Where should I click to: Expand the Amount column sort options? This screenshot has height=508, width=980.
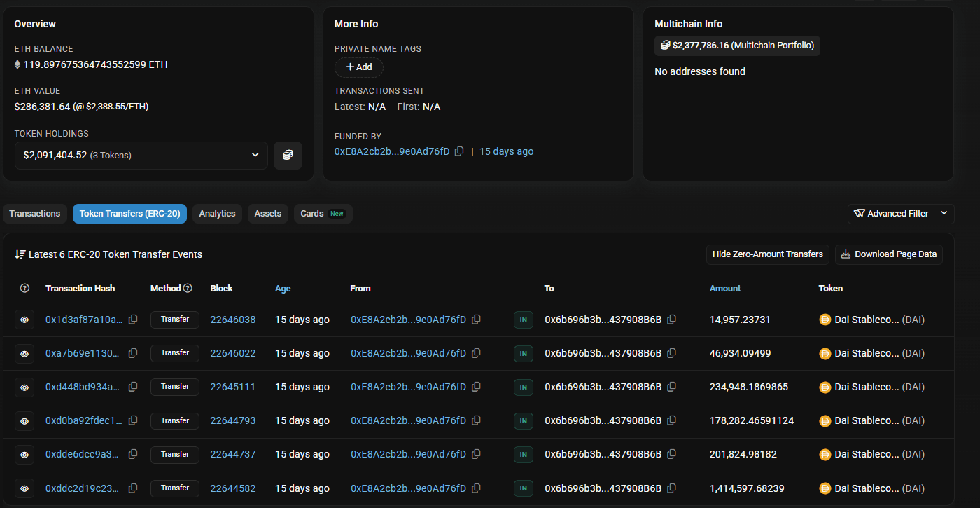point(724,288)
